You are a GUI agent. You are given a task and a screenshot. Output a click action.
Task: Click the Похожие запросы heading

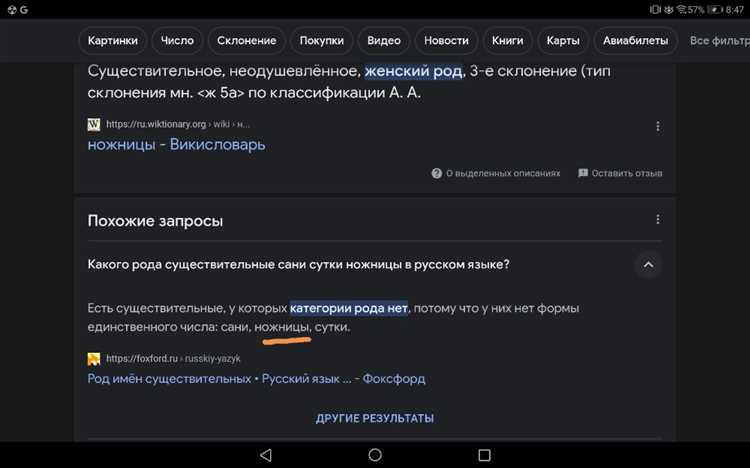(155, 221)
